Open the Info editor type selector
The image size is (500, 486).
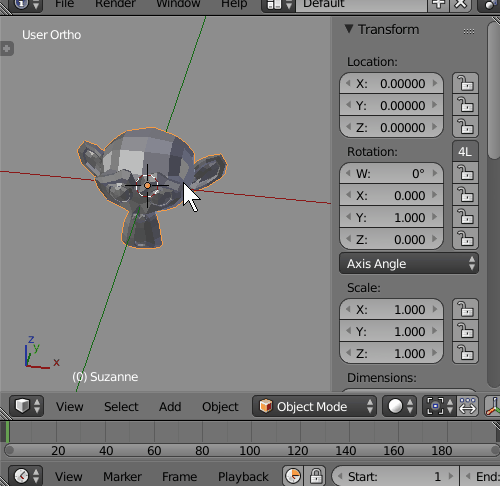point(27,5)
